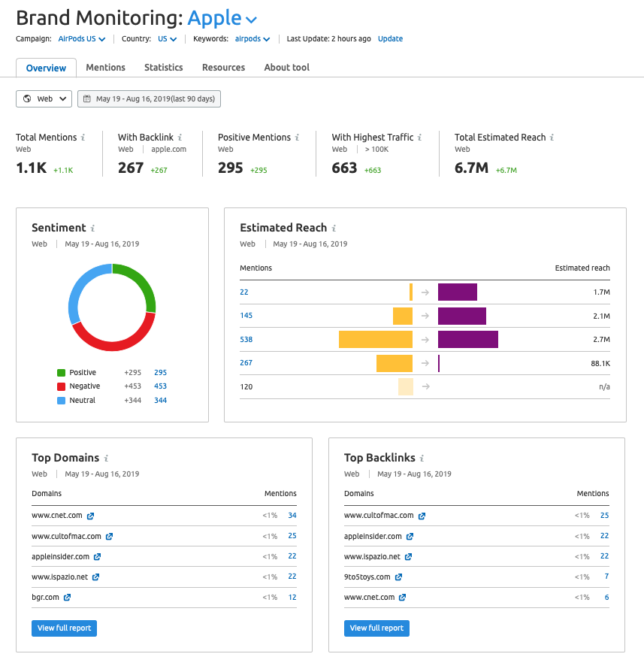The width and height of the screenshot is (644, 666).
Task: Expand the AirPods US campaign selector
Action: [81, 38]
